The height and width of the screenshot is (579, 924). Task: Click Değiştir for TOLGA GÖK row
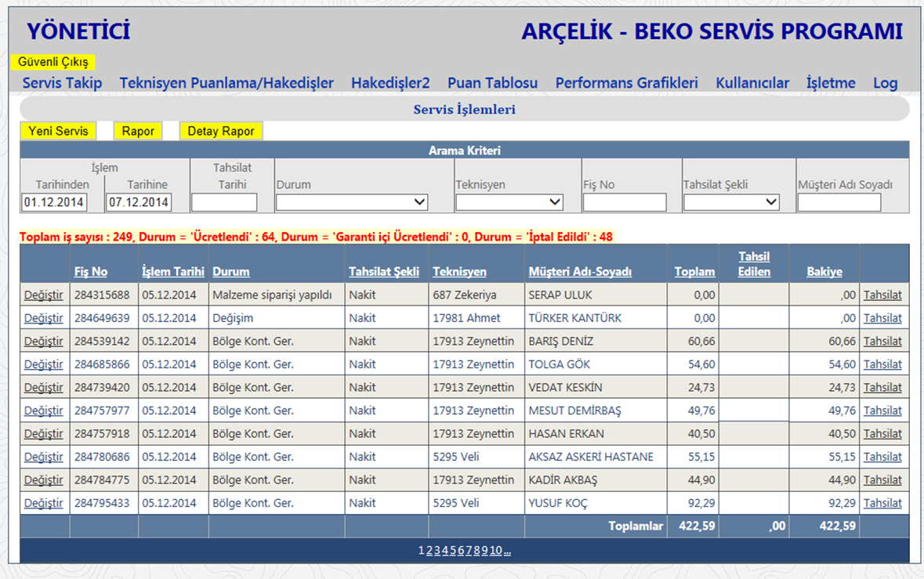point(44,364)
